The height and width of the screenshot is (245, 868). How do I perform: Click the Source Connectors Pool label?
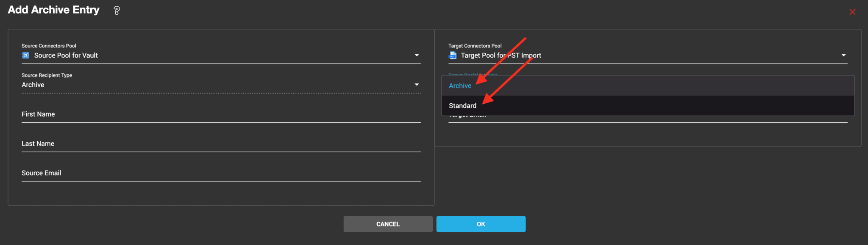pos(49,46)
